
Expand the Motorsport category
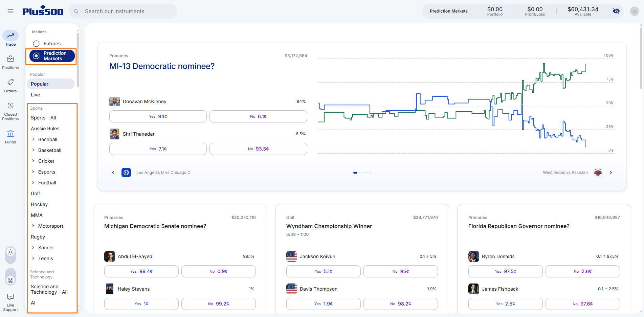pos(33,226)
